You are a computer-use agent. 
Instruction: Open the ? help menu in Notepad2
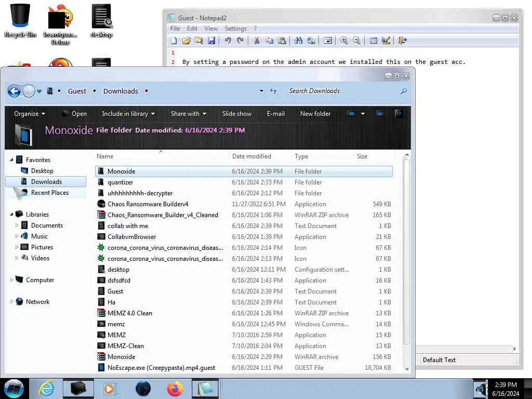255,29
